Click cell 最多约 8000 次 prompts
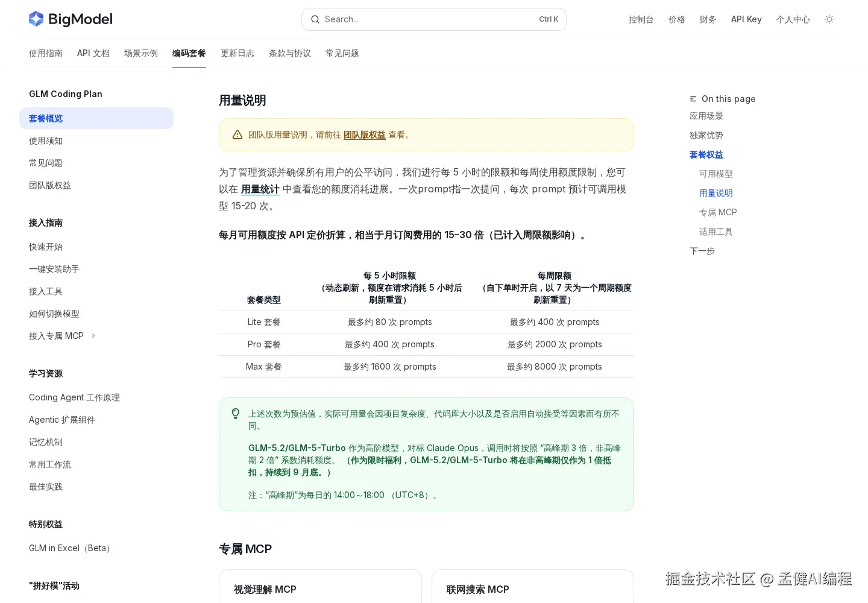Image resolution: width=868 pixels, height=603 pixels. point(555,367)
